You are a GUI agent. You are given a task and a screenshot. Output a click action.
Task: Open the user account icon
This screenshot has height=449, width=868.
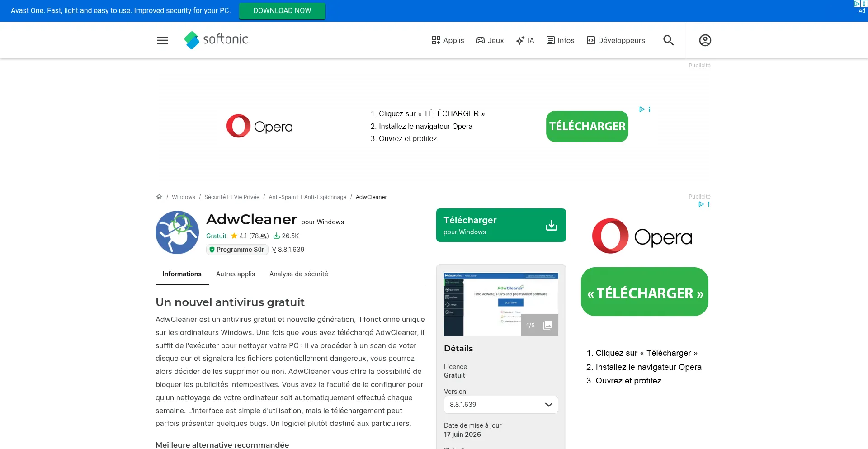pos(705,40)
